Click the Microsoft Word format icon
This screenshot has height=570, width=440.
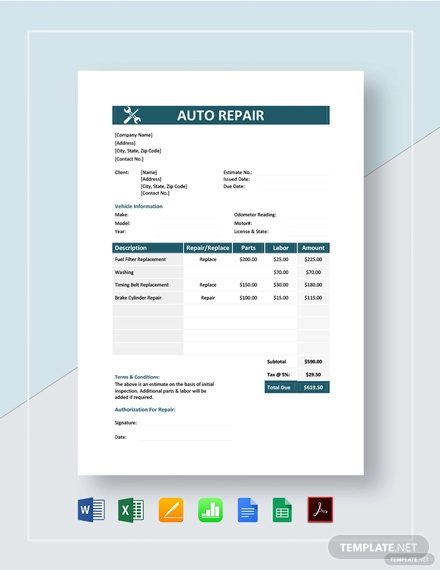coord(91,509)
